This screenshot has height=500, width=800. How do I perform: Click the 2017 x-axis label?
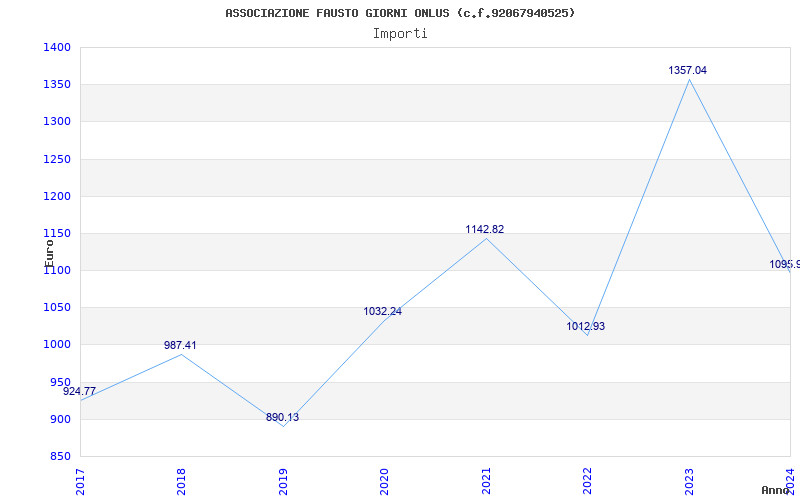(x=80, y=482)
